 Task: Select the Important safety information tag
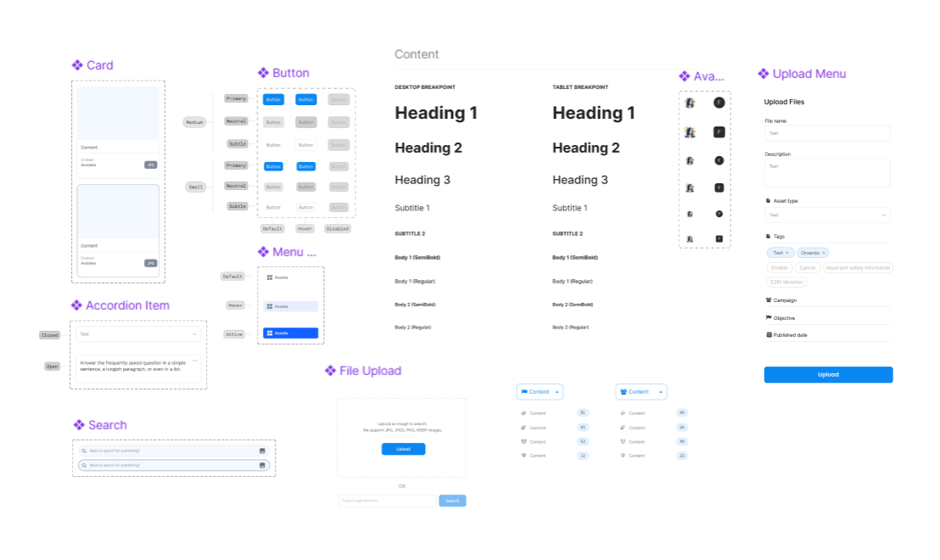coord(858,267)
